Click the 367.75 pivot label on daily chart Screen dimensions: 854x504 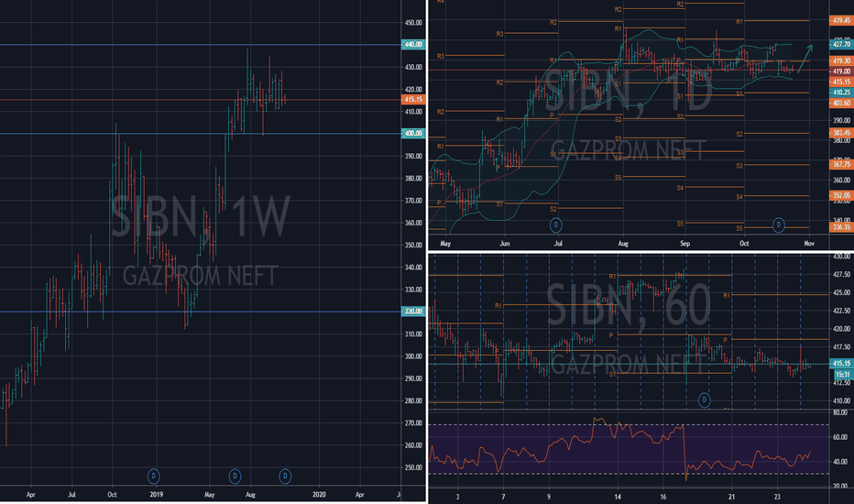(841, 164)
